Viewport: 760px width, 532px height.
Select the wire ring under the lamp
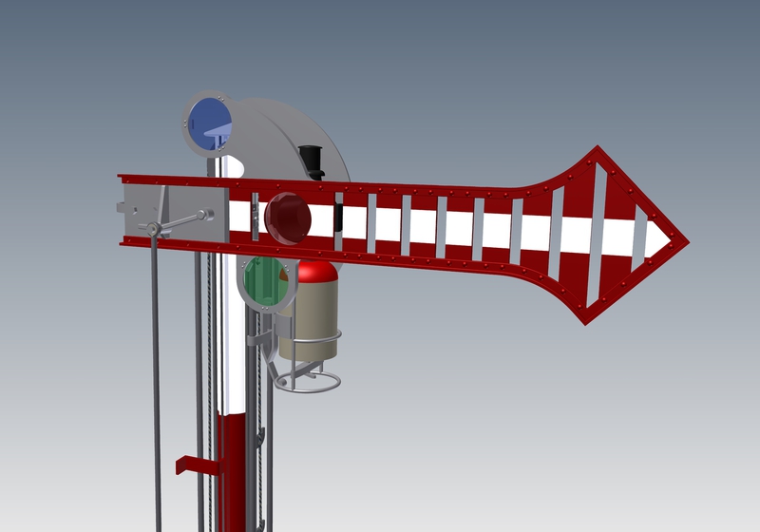[x=310, y=382]
